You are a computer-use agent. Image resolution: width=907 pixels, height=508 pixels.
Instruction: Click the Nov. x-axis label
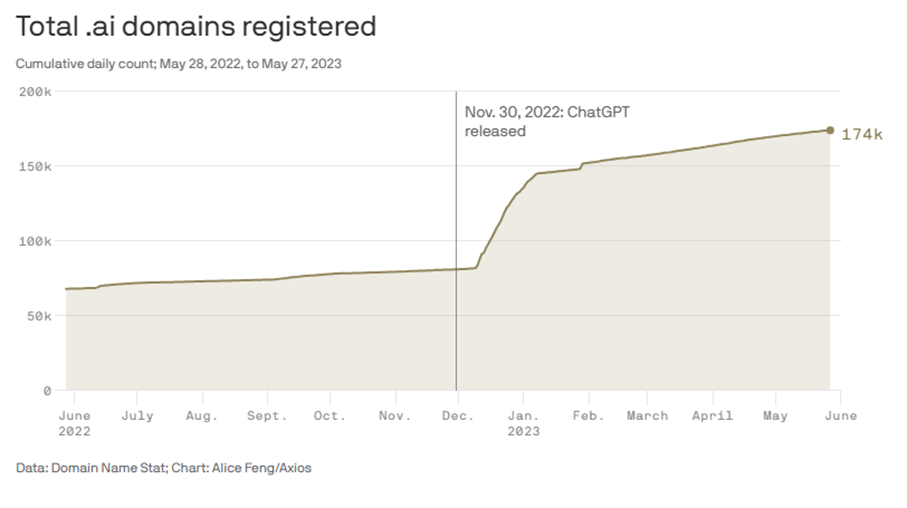[x=394, y=415]
